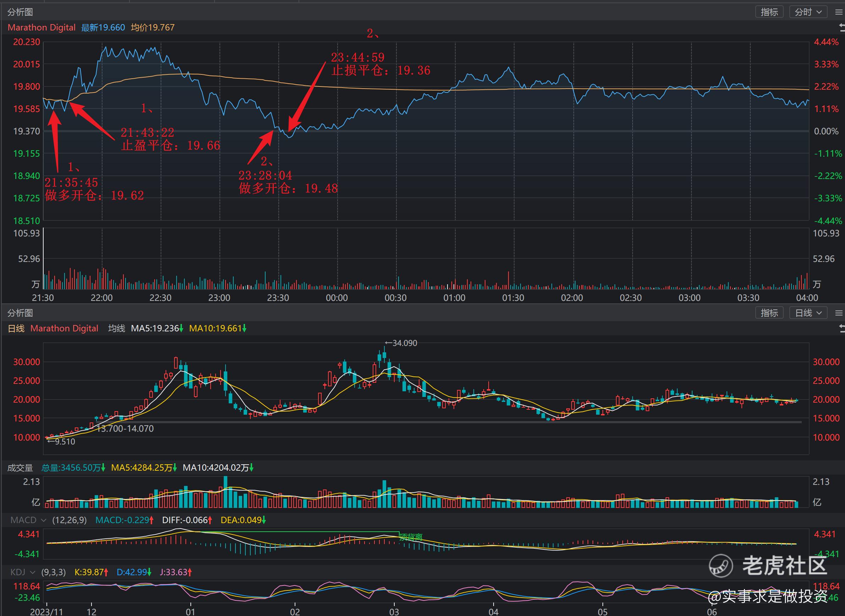Screen dimensions: 845x616
Task: Open hamburger menu of the daily panel
Action: tap(839, 313)
